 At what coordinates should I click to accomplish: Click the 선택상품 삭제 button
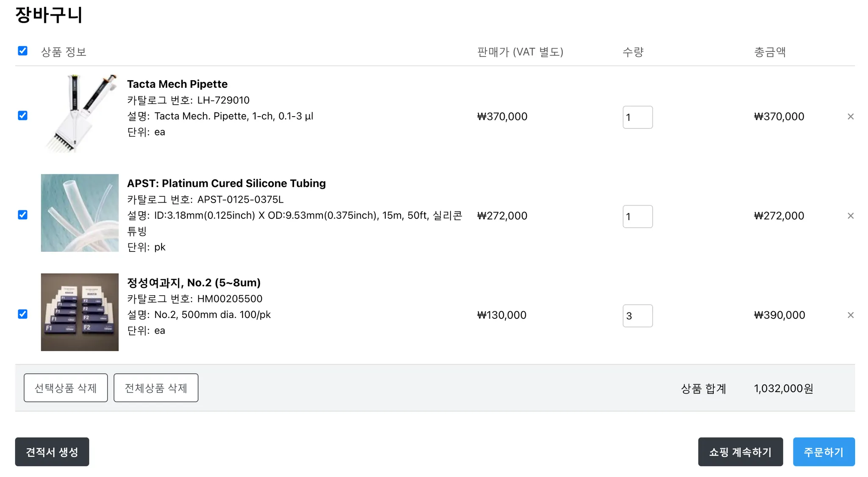(x=66, y=388)
